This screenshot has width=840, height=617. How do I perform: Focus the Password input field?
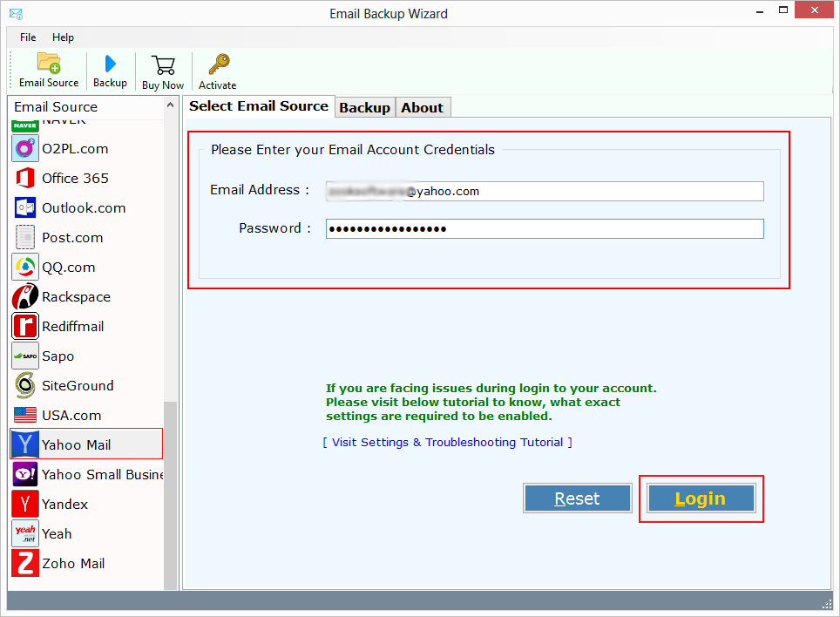pyautogui.click(x=545, y=228)
